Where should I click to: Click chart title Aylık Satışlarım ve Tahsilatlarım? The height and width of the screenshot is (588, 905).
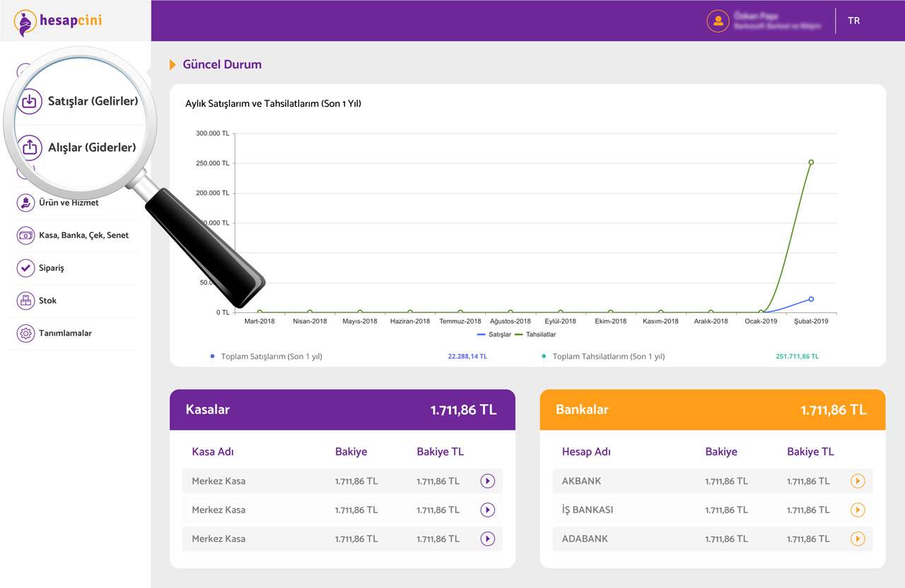pos(273,103)
